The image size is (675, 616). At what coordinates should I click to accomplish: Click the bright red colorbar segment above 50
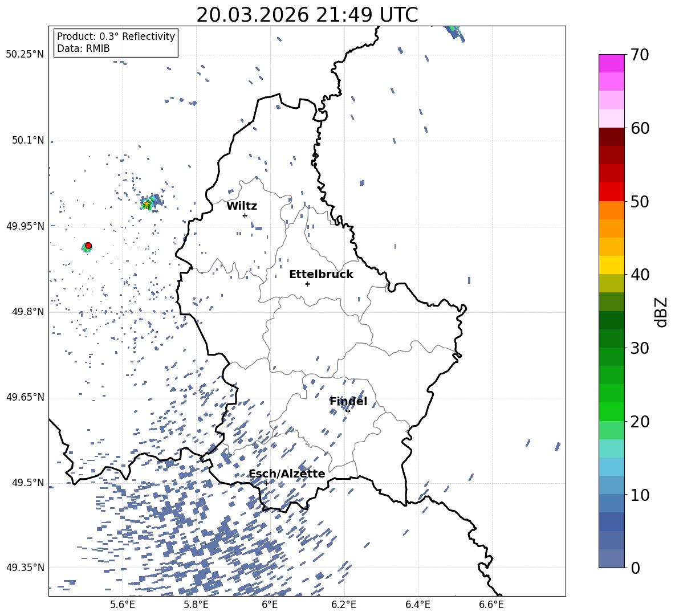611,192
